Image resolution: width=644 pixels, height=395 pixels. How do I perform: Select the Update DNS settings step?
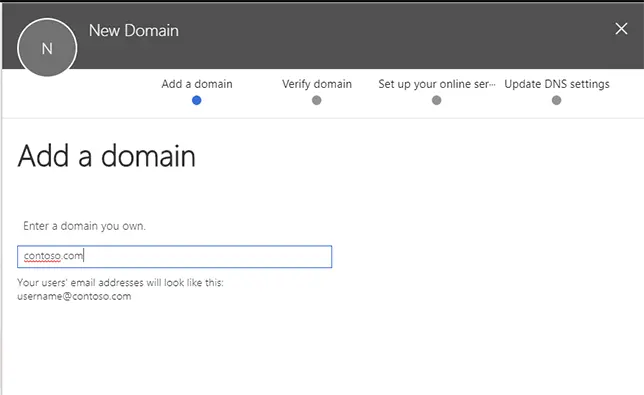pos(557,84)
